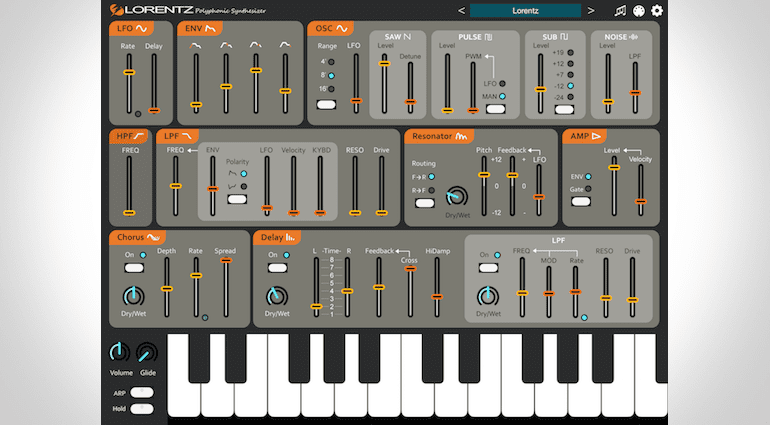Open the settings gear icon
Viewport: 770px width, 425px height.
657,10
